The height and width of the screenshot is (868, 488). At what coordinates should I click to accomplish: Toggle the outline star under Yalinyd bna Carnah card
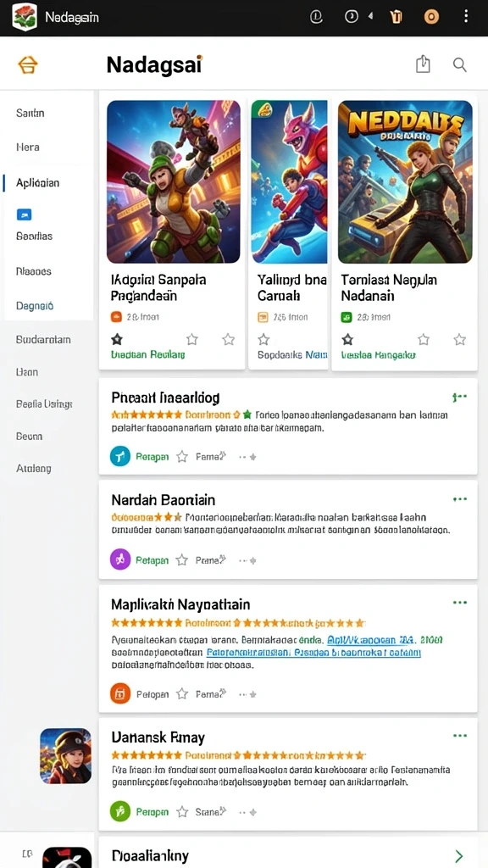[264, 339]
